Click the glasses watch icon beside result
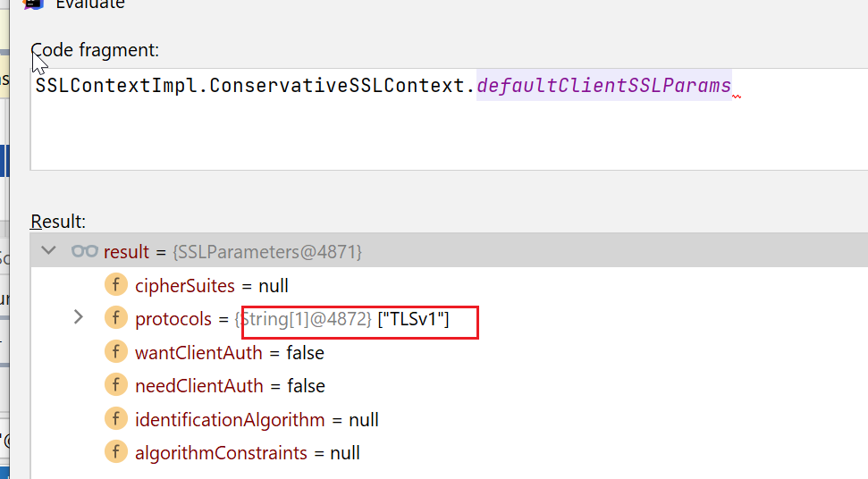The width and height of the screenshot is (868, 479). point(84,252)
